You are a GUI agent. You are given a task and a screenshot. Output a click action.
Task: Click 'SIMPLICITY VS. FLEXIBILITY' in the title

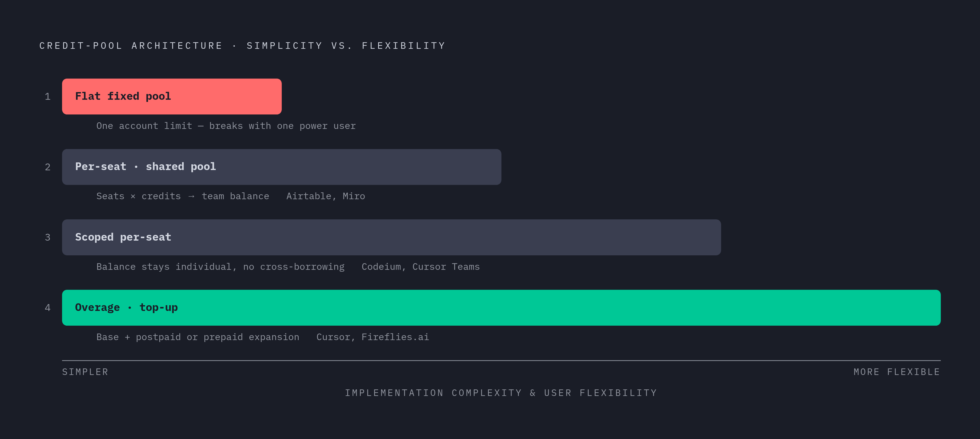346,46
